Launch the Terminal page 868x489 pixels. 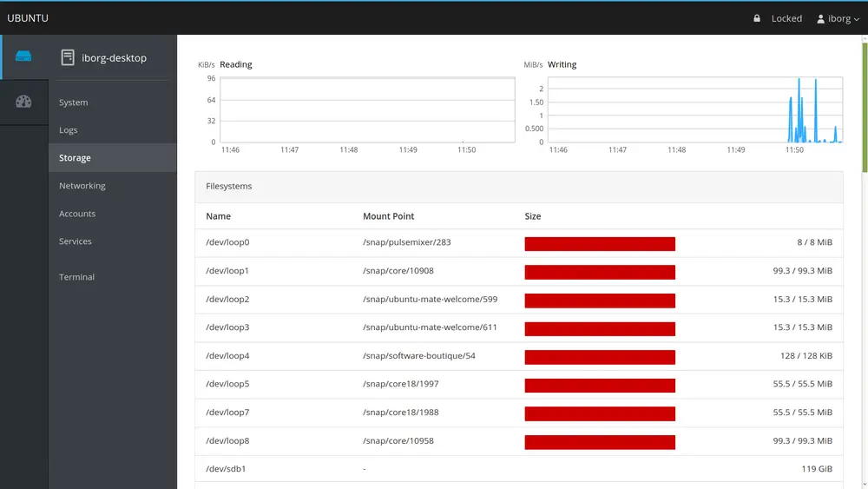76,277
